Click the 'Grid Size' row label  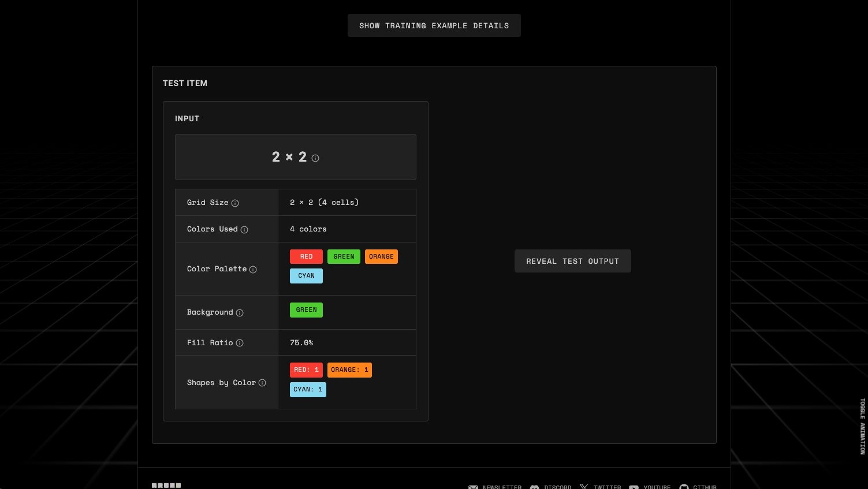coord(207,202)
